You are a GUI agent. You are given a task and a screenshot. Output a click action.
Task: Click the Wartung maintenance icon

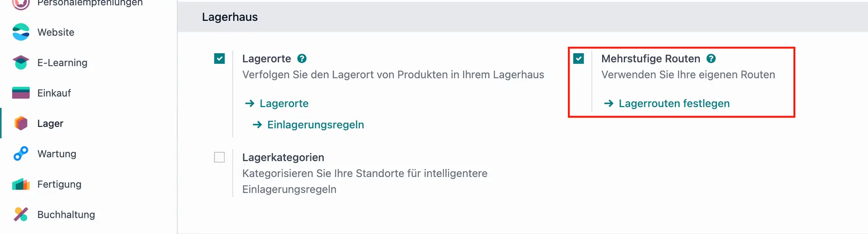click(21, 154)
